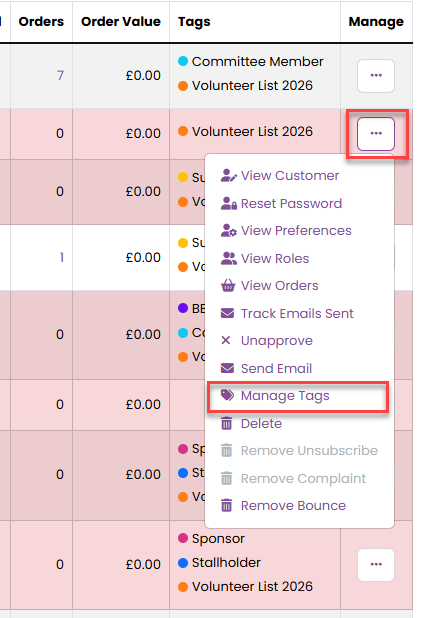Screen dimensions: 424x618
Task: Click the Tags column header
Action: (194, 22)
